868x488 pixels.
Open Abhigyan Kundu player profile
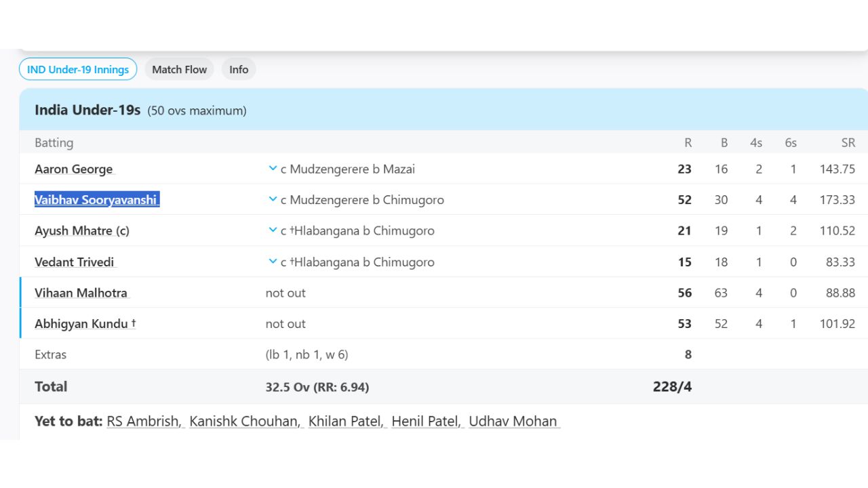coord(85,324)
